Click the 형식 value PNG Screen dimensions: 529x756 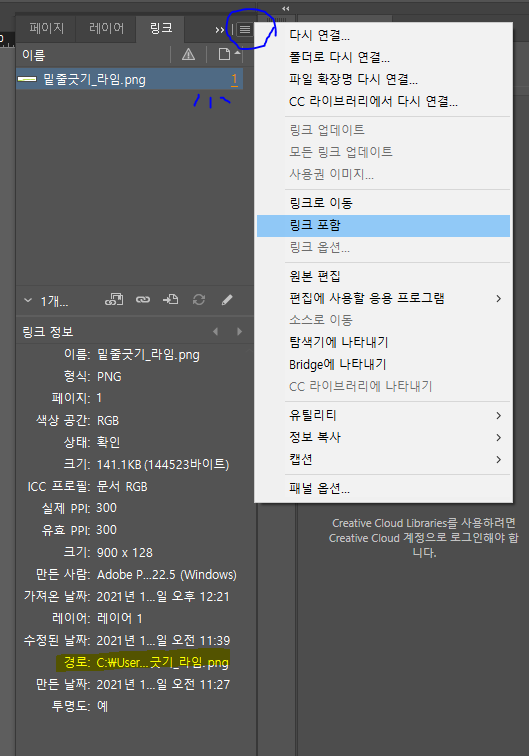tap(109, 377)
